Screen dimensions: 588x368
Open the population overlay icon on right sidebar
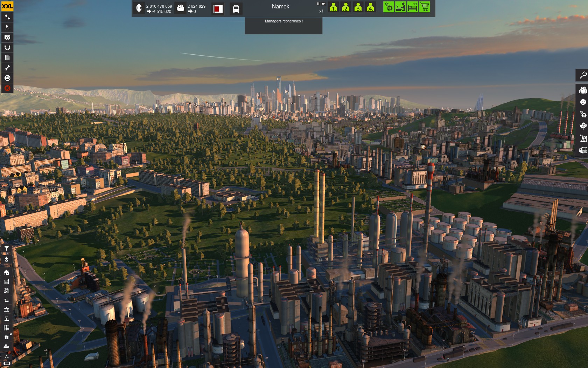[583, 90]
